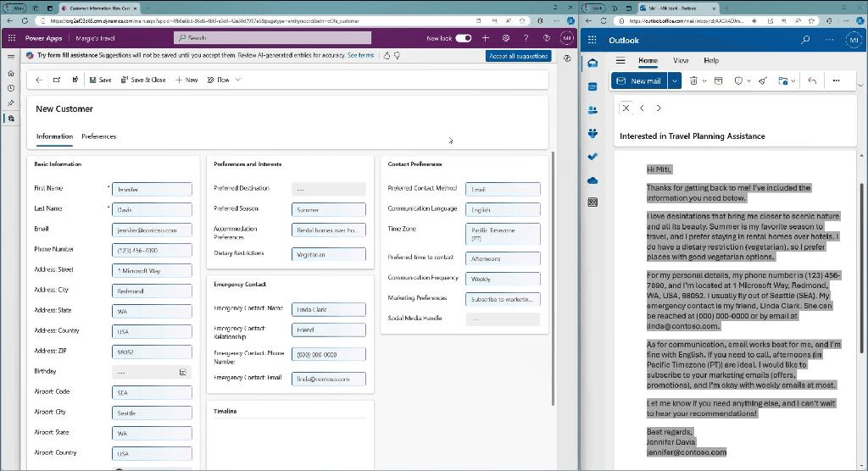Click the Preferred Destination input field
868x471 pixels.
click(328, 189)
